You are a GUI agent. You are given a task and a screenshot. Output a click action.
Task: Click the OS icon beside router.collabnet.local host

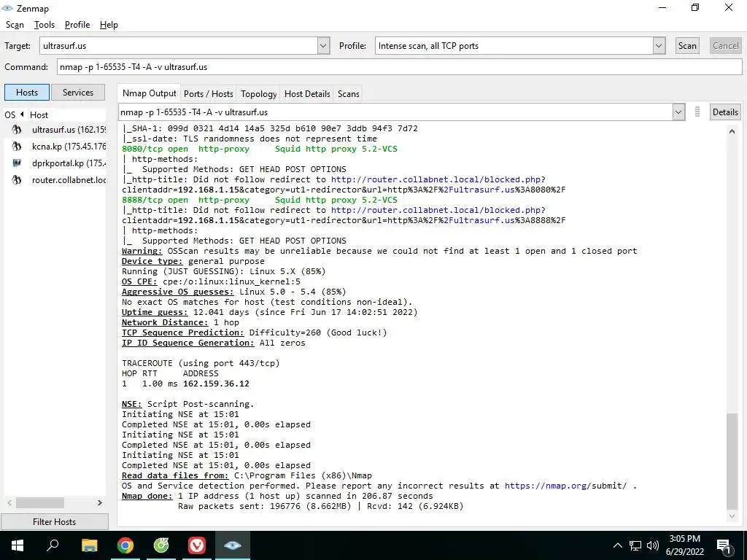pyautogui.click(x=17, y=180)
